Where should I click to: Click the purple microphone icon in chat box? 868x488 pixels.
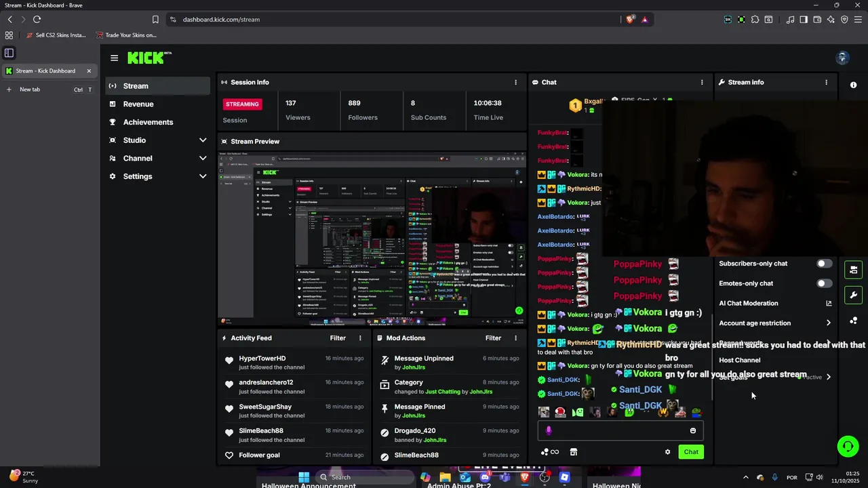pos(549,430)
